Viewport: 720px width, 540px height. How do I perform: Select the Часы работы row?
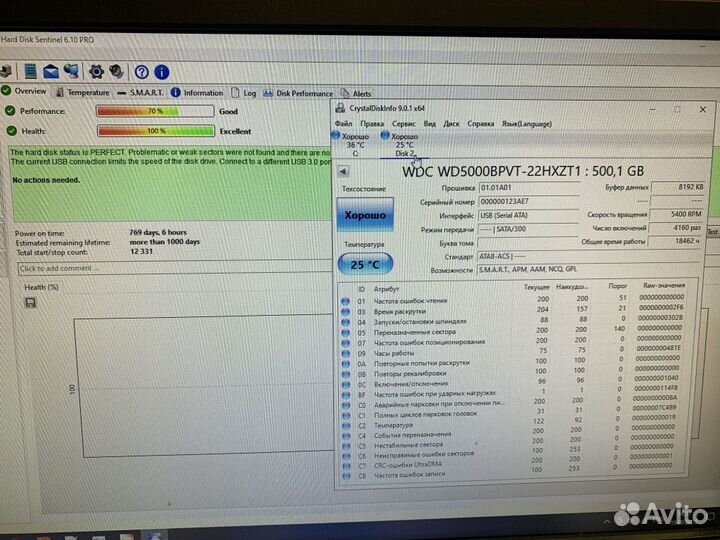(512, 351)
